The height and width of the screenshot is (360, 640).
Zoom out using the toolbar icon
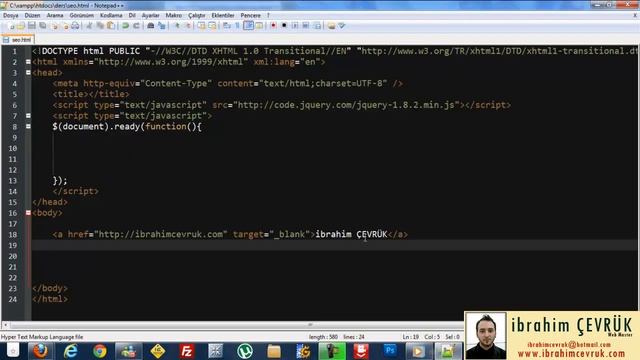[x=188, y=26]
